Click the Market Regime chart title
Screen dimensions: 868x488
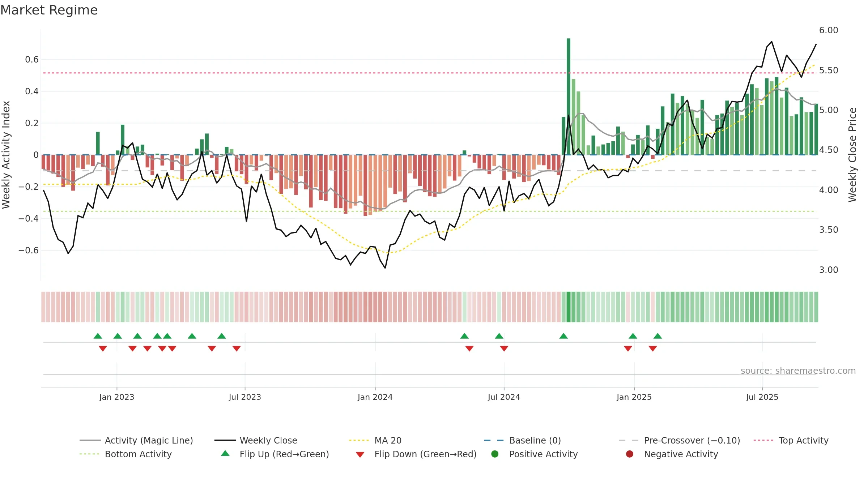tap(49, 10)
